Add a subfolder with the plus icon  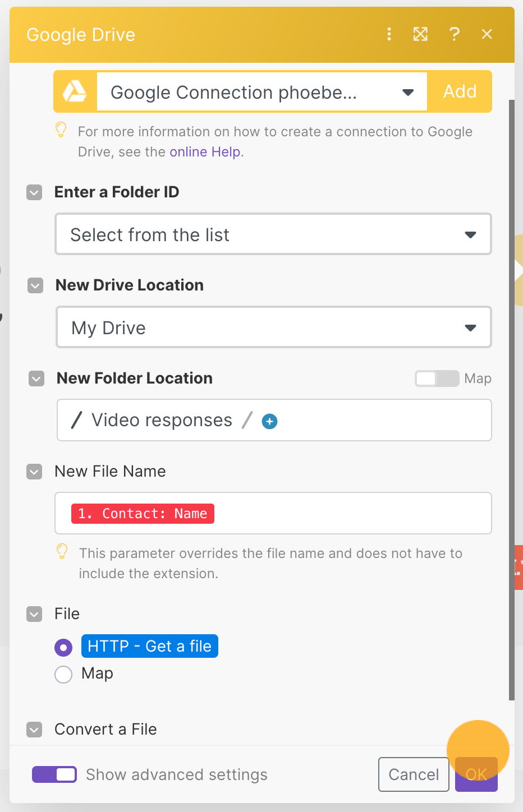(270, 421)
